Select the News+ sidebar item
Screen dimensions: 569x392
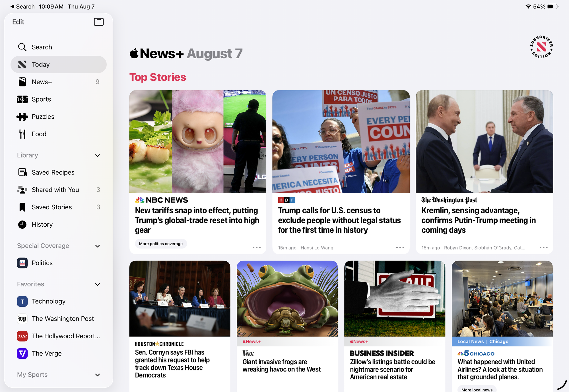point(59,82)
